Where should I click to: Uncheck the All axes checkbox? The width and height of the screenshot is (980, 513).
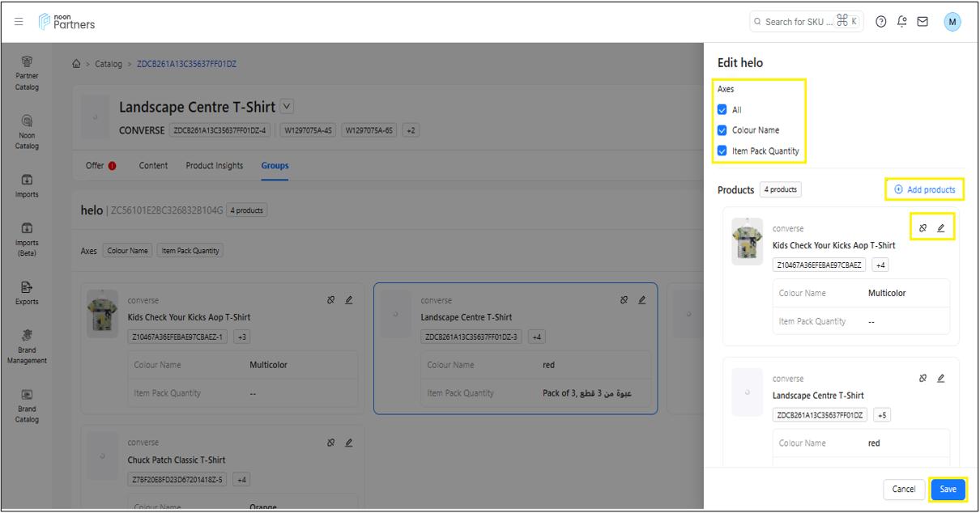click(x=722, y=110)
